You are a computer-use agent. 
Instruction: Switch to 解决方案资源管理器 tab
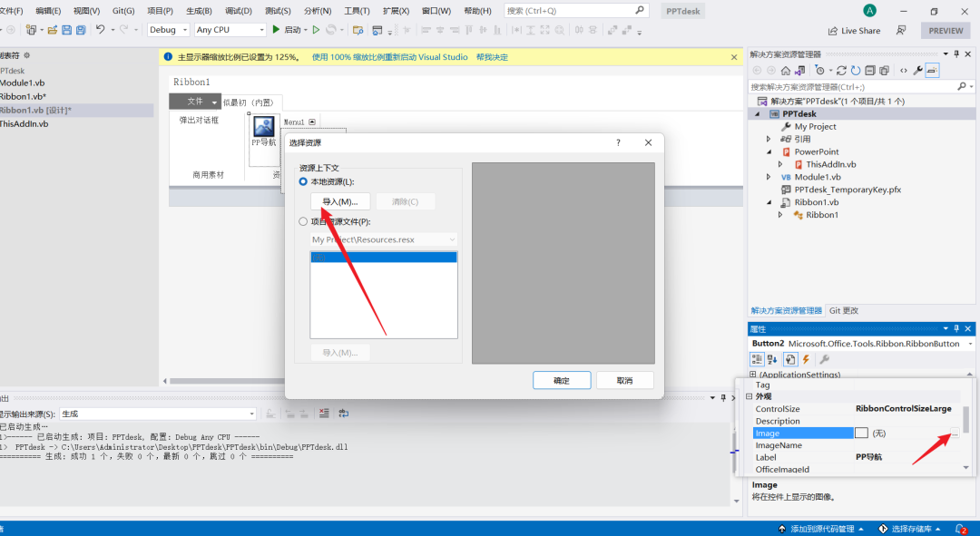pyautogui.click(x=786, y=310)
